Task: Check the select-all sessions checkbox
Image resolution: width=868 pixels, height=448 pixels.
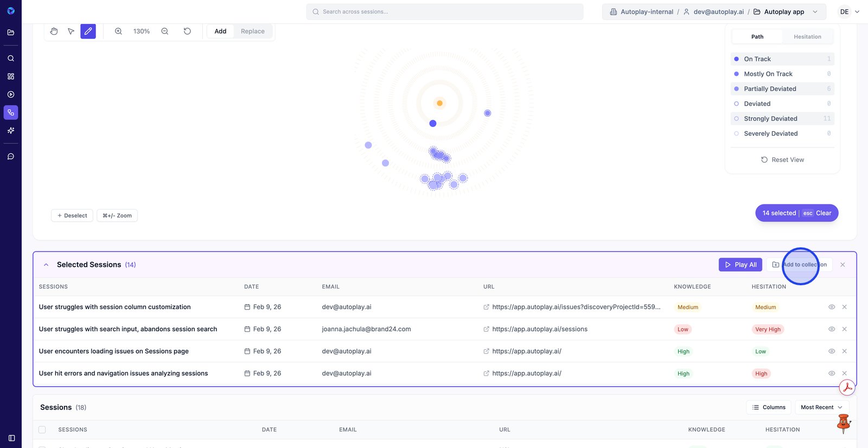Action: (x=42, y=430)
